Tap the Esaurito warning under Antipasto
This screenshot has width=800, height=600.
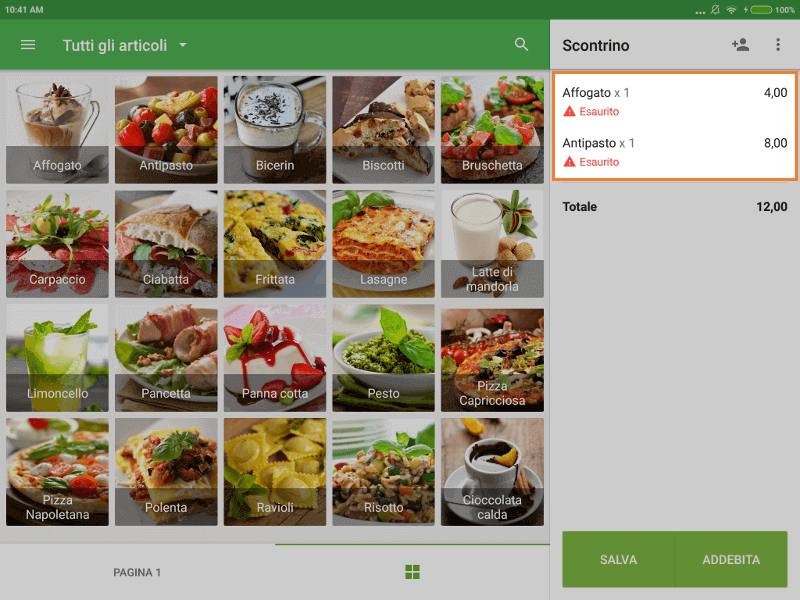(591, 162)
